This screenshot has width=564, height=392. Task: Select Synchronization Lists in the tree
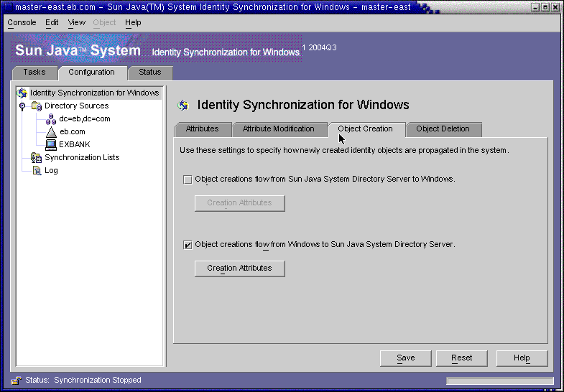coord(82,158)
